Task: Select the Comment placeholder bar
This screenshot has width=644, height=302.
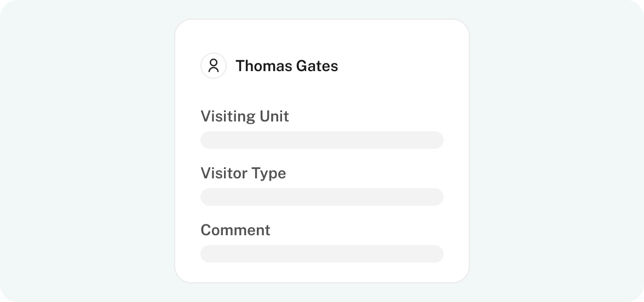Action: point(322,254)
